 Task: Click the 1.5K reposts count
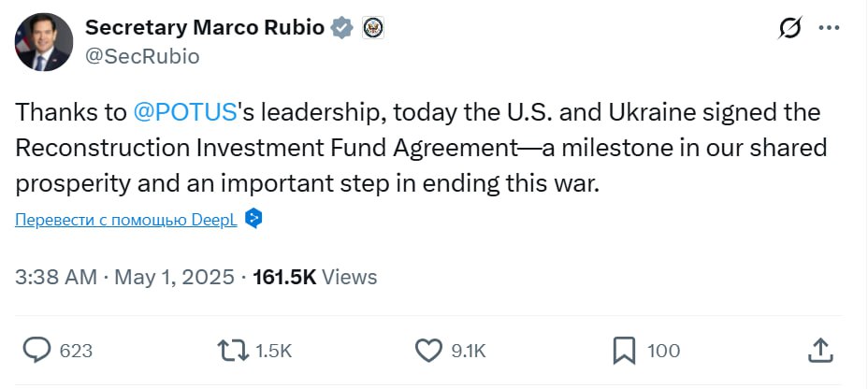(x=274, y=352)
